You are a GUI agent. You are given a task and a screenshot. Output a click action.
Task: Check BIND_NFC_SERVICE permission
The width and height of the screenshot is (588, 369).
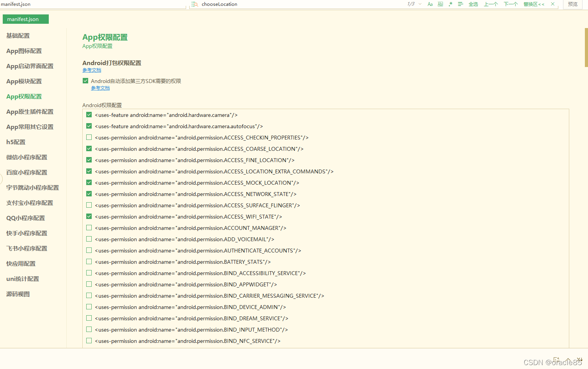click(x=89, y=341)
